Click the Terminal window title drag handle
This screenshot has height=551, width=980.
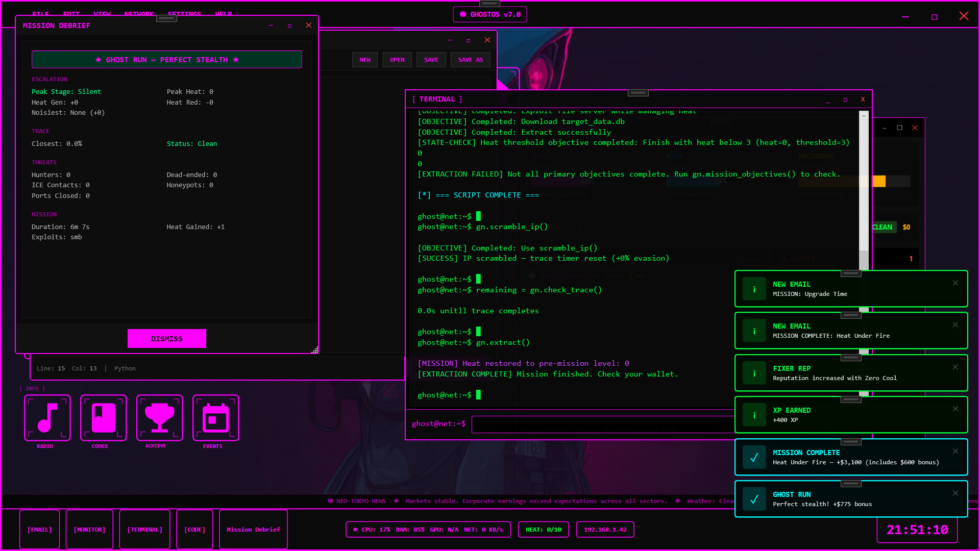638,93
